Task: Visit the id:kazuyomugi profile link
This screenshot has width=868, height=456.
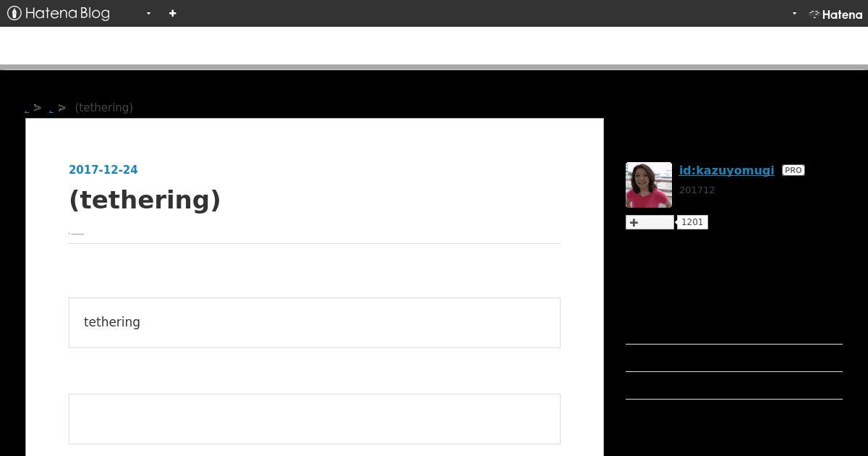Action: [x=726, y=170]
